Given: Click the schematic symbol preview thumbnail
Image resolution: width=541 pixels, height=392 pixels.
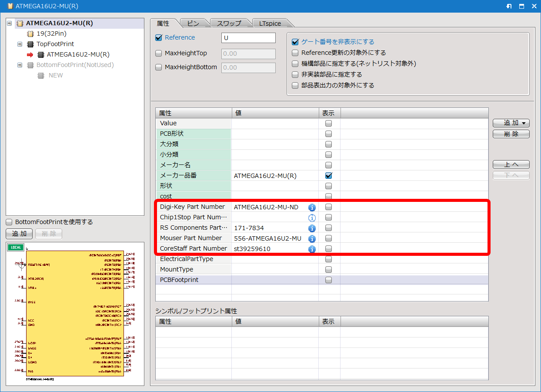Looking at the screenshot, I should click(75, 313).
